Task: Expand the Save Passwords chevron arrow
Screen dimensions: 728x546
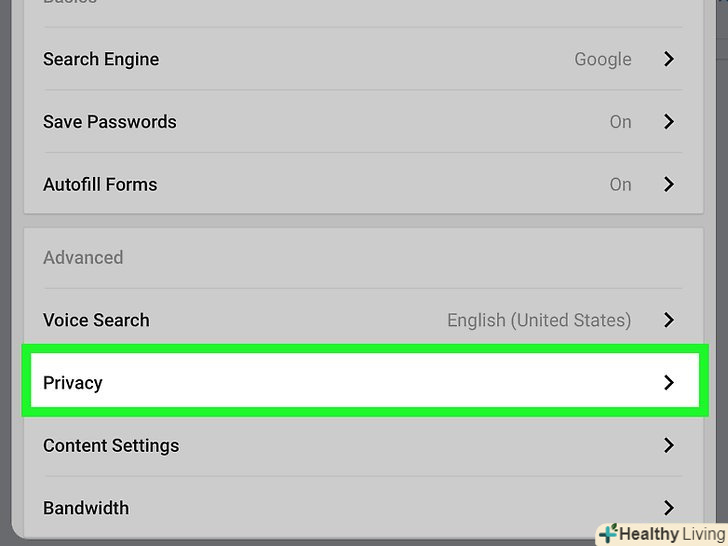Action: [669, 122]
